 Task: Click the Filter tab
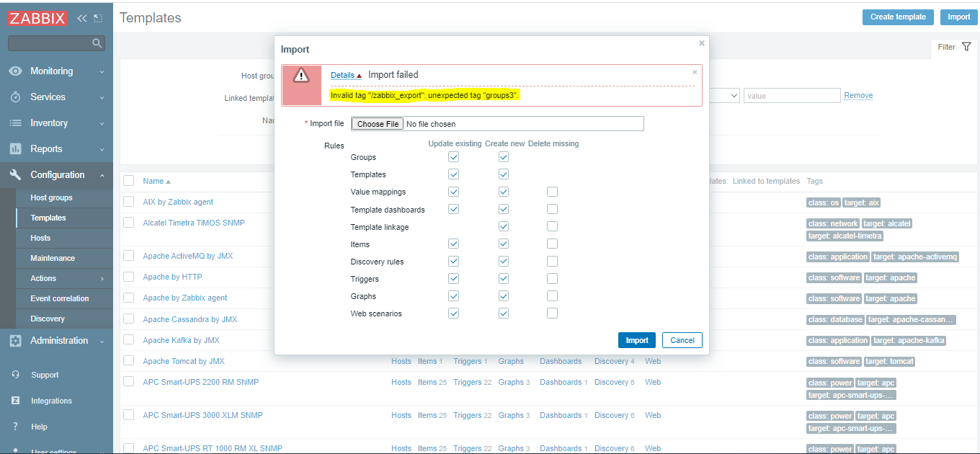pyautogui.click(x=955, y=47)
